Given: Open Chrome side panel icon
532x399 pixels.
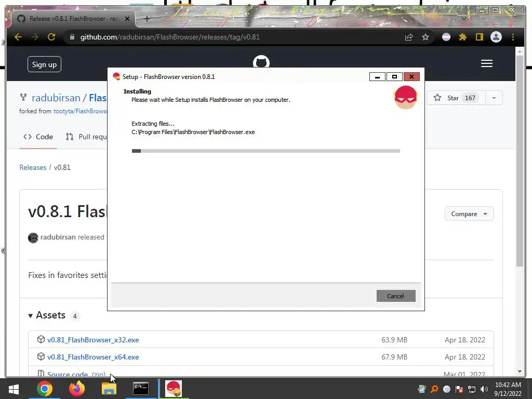Looking at the screenshot, I should pos(479,37).
